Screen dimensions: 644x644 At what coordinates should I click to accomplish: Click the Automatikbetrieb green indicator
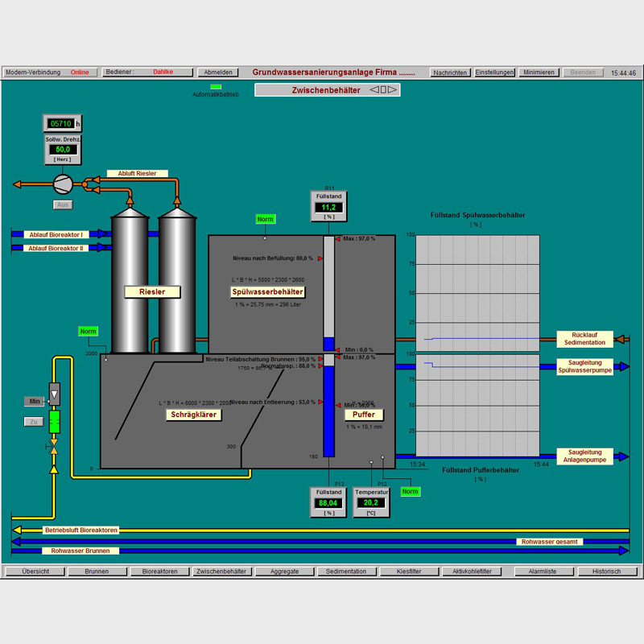coord(215,86)
